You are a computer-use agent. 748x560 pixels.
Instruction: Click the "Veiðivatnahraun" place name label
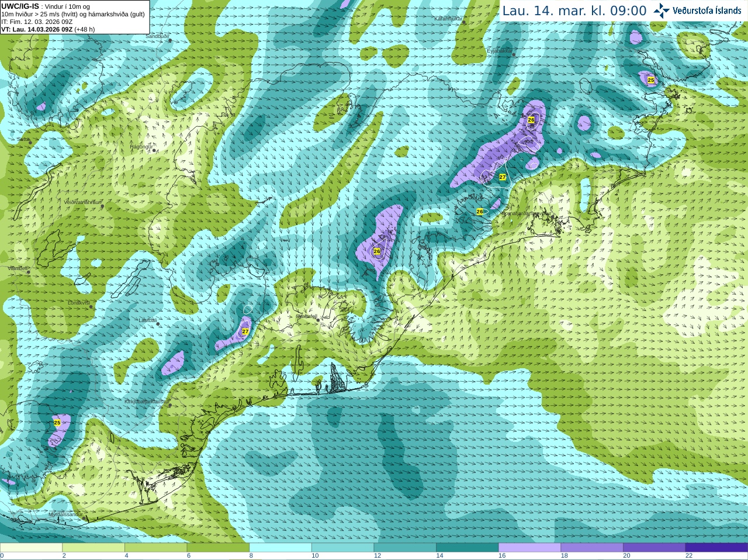[82, 202]
